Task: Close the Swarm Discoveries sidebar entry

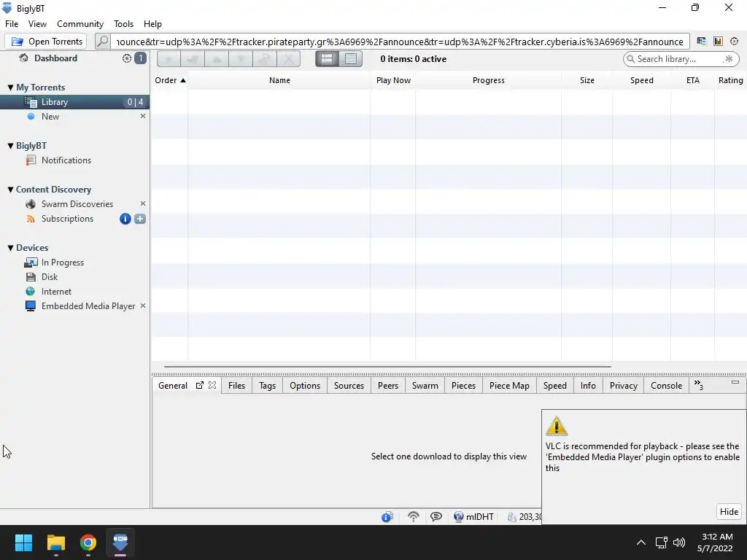Action: (142, 203)
